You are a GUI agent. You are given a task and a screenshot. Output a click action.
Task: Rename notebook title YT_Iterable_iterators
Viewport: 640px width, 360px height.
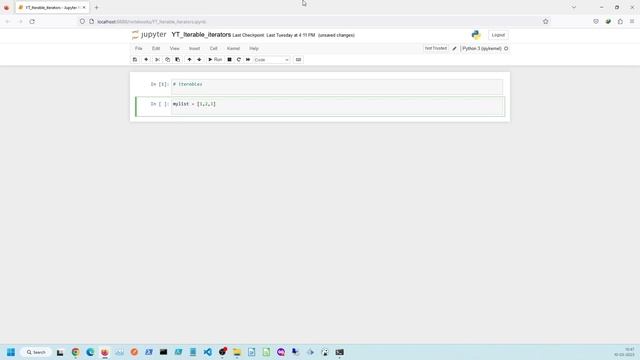click(x=201, y=35)
